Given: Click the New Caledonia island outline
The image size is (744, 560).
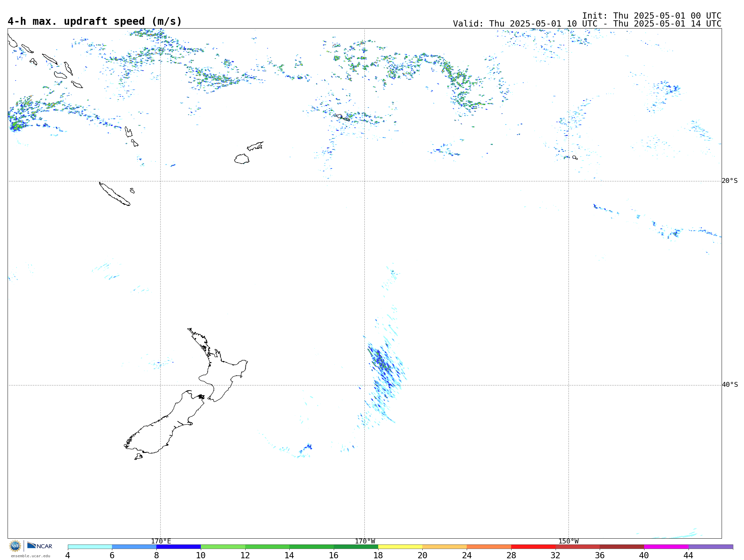Looking at the screenshot, I should 114,194.
